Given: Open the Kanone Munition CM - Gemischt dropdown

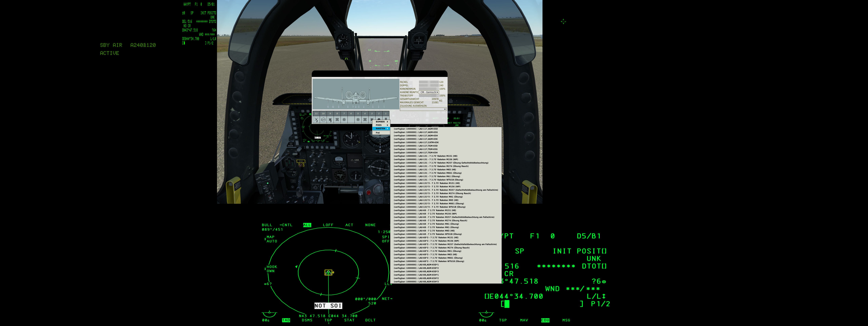Looking at the screenshot, I should tap(429, 92).
